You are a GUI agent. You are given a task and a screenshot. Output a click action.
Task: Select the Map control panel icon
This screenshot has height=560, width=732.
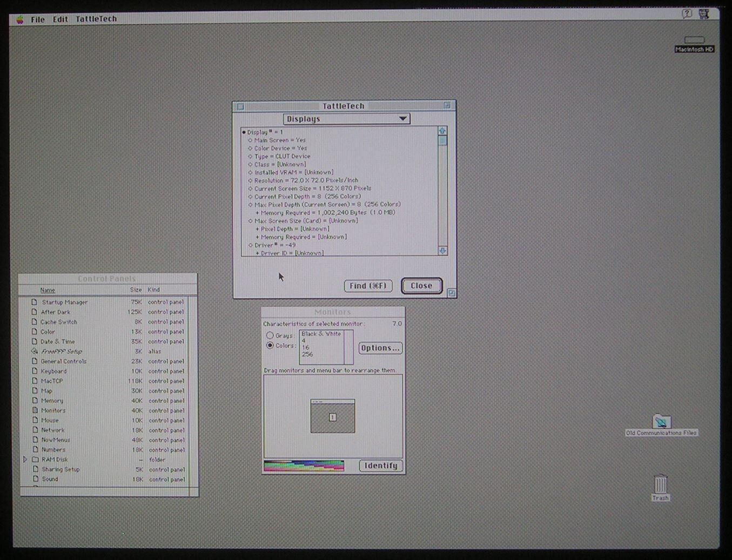coord(35,390)
